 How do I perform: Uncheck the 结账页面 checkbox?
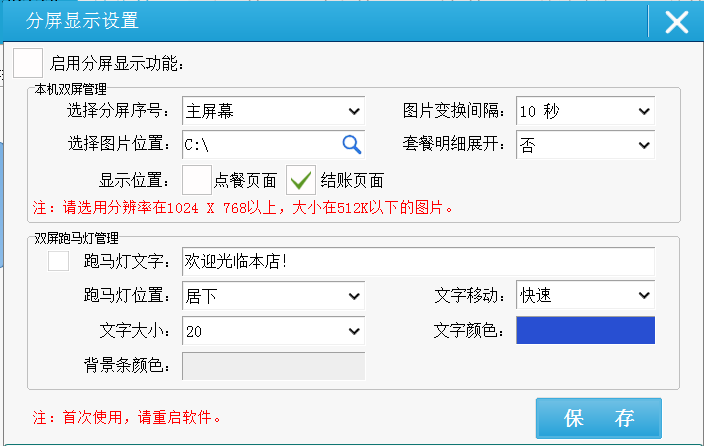tap(301, 180)
